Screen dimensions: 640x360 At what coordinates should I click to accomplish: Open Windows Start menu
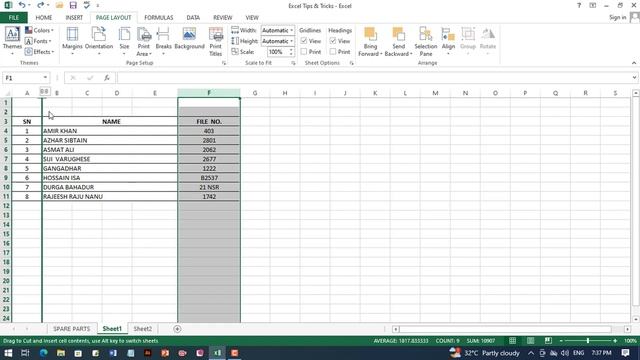pyautogui.click(x=8, y=353)
